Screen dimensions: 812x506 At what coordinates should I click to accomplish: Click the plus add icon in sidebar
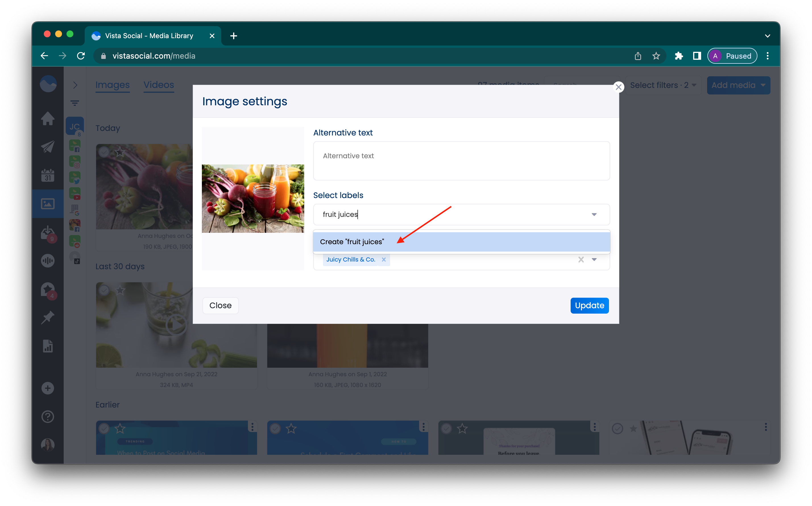[48, 388]
